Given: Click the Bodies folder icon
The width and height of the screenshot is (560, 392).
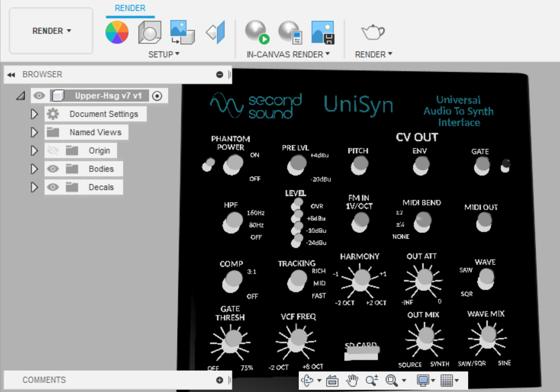Looking at the screenshot, I should (72, 169).
